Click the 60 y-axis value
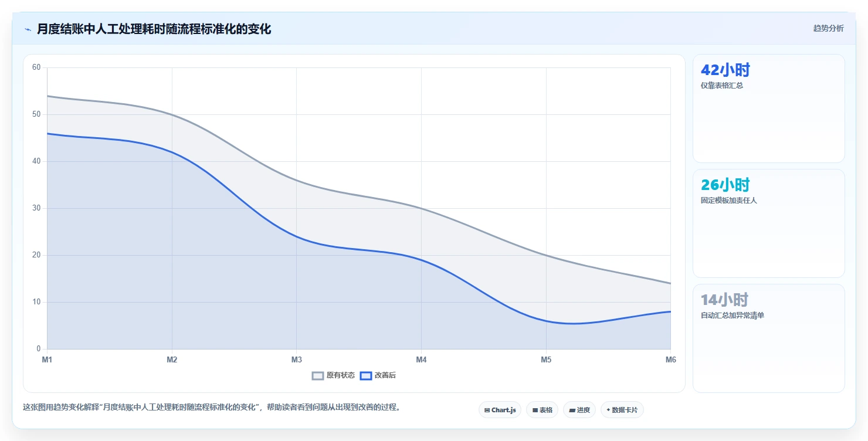868x441 pixels. coord(36,67)
